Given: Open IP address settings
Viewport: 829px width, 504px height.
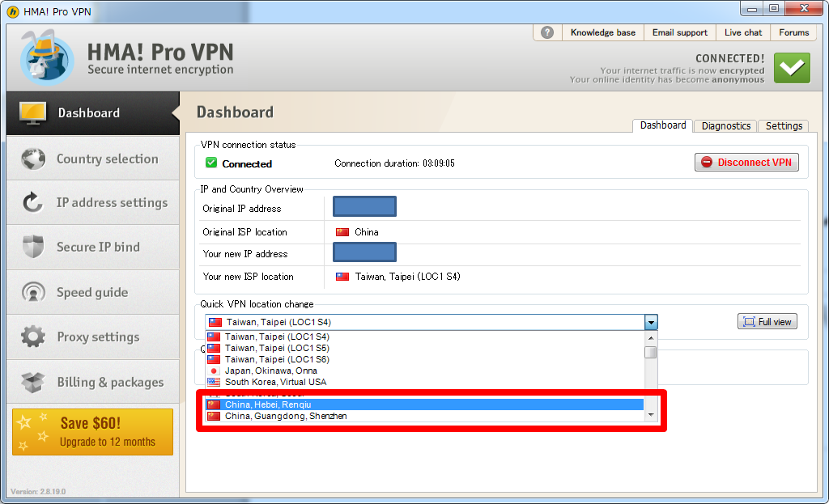Looking at the screenshot, I should point(93,203).
